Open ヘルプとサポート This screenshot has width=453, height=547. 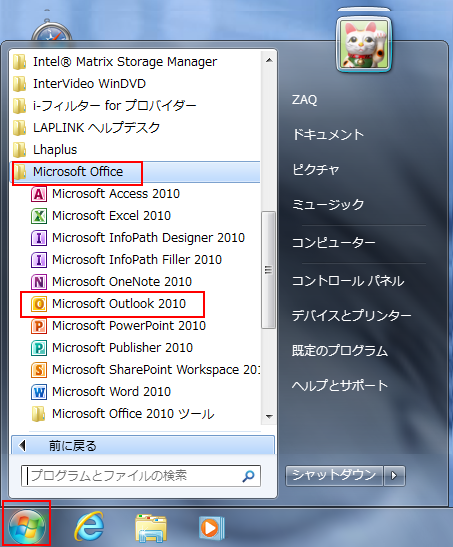tap(340, 385)
